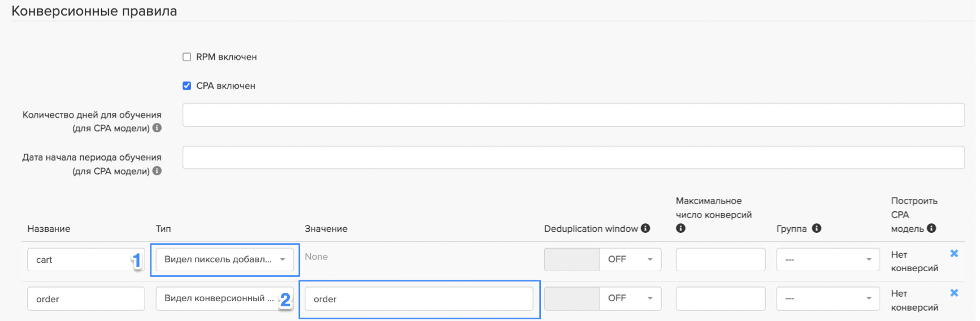Image resolution: width=980 pixels, height=321 pixels.
Task: Click info icon for Количество дней для обучения
Action: (157, 128)
